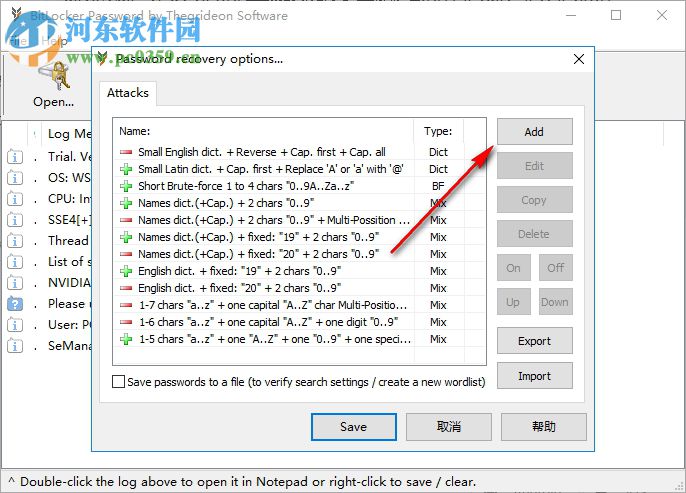Click info icon beside 'SSE4[+]' log entry
686x493 pixels.
click(x=15, y=220)
